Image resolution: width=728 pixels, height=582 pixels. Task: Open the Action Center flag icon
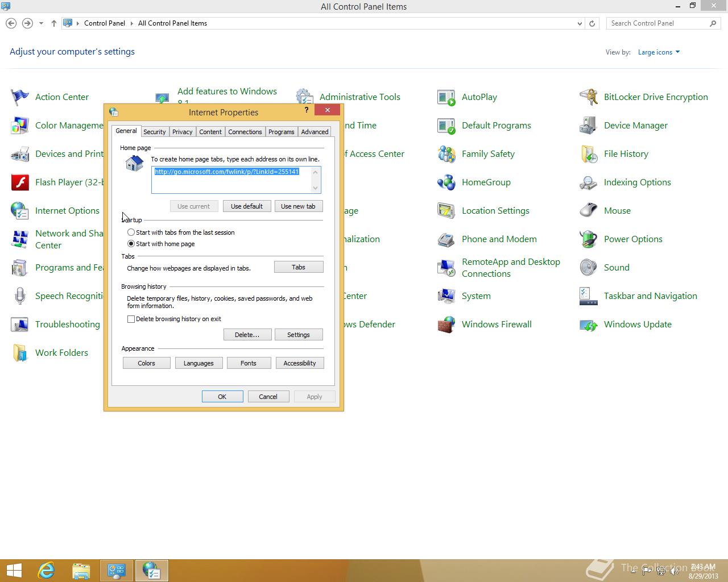point(20,97)
